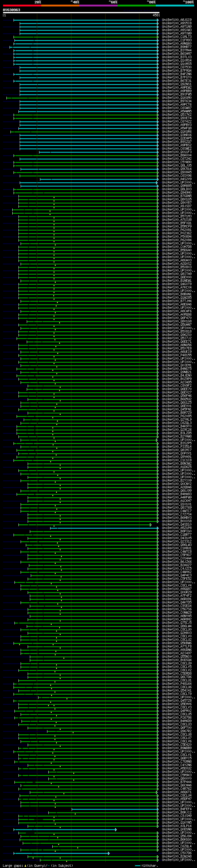
Task: Click the cyan =100char. scale legend
Action: click(x=146, y=866)
